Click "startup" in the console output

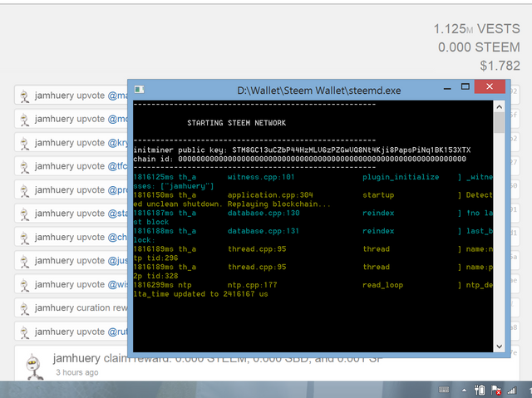coord(378,195)
